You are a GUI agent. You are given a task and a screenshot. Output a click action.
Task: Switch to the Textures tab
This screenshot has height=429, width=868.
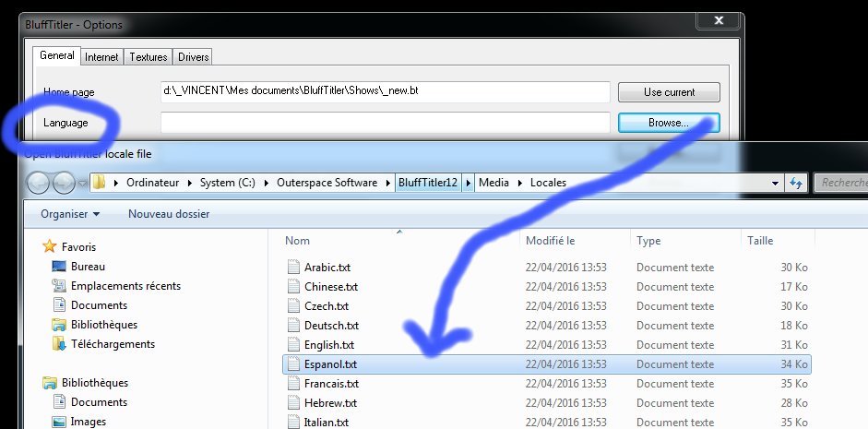point(148,57)
